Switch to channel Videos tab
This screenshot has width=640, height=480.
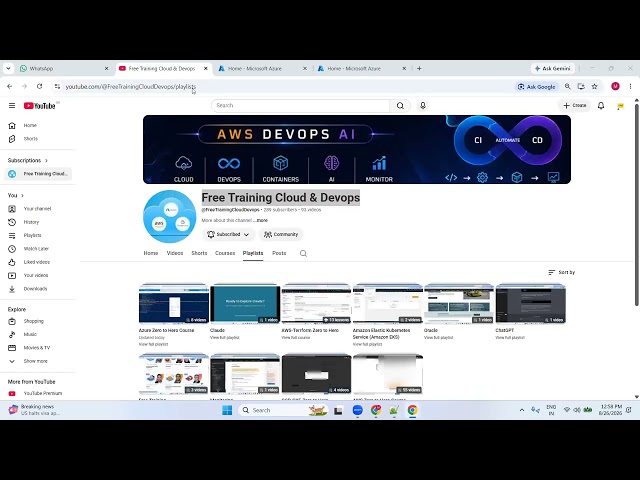coord(175,253)
